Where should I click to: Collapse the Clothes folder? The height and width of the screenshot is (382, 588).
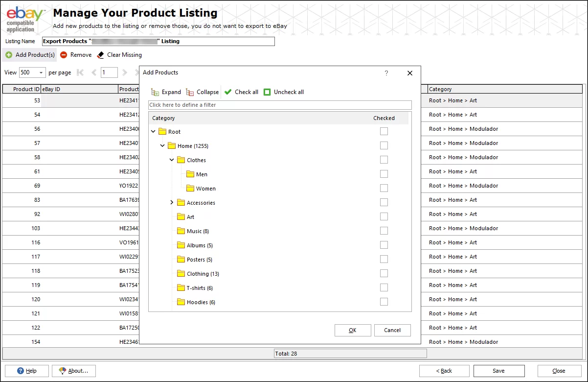(172, 160)
